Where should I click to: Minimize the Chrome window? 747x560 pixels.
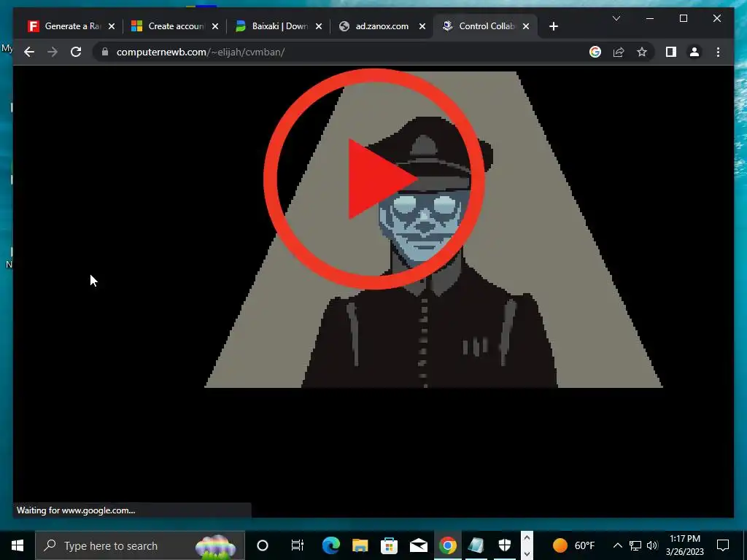650,18
